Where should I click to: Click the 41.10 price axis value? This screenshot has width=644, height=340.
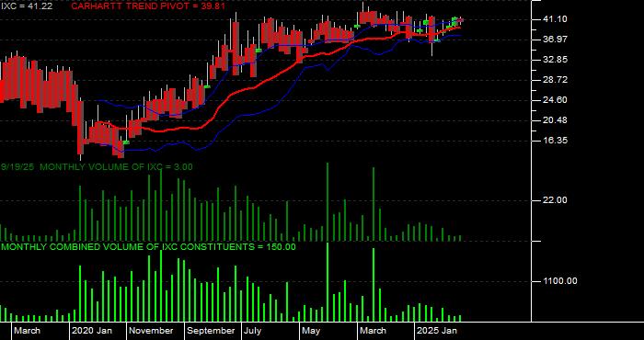[555, 19]
